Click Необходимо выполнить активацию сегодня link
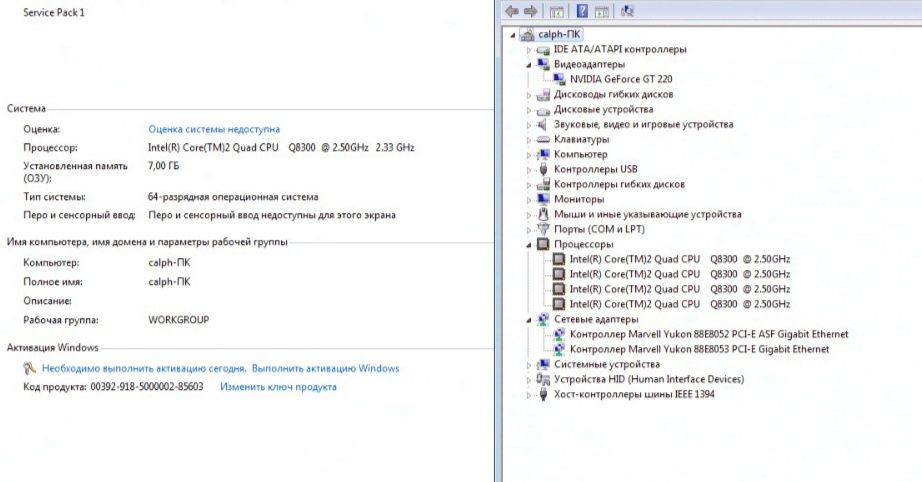 pyautogui.click(x=144, y=369)
